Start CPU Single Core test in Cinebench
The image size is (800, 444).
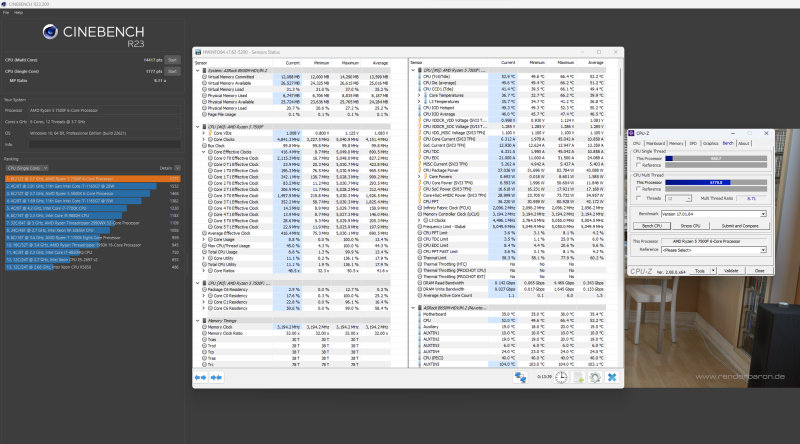click(x=172, y=71)
